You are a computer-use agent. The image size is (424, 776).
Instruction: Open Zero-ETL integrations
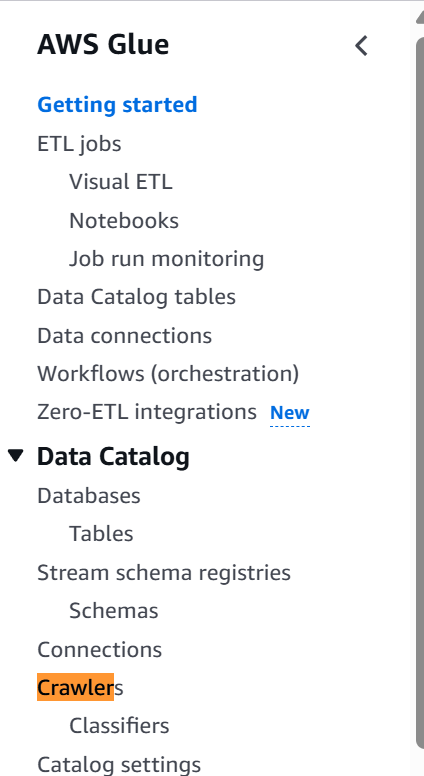pyautogui.click(x=147, y=412)
